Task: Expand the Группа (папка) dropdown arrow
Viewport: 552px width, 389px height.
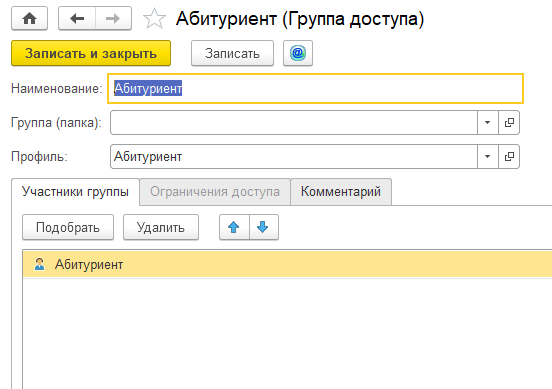Action: tap(488, 123)
